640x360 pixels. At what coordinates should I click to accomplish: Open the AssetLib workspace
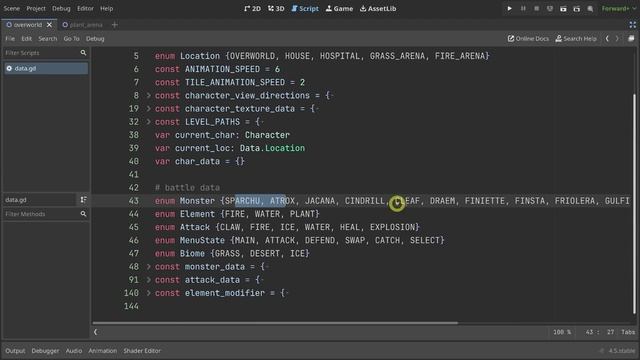(378, 8)
